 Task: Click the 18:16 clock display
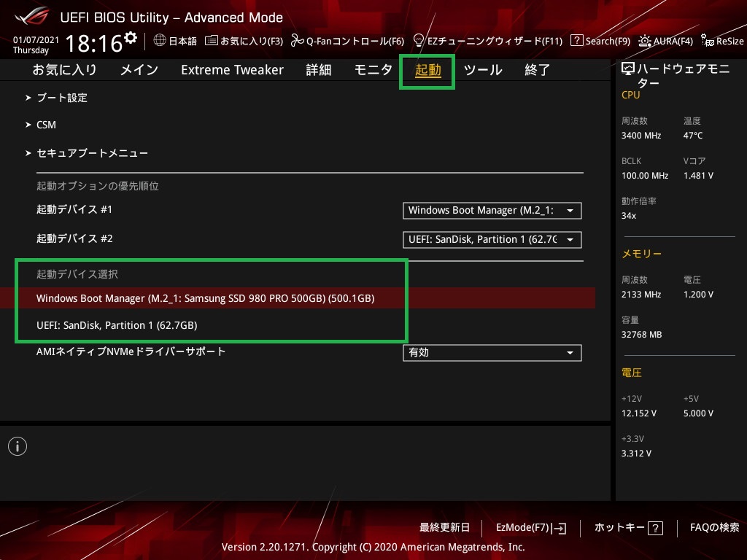point(94,44)
